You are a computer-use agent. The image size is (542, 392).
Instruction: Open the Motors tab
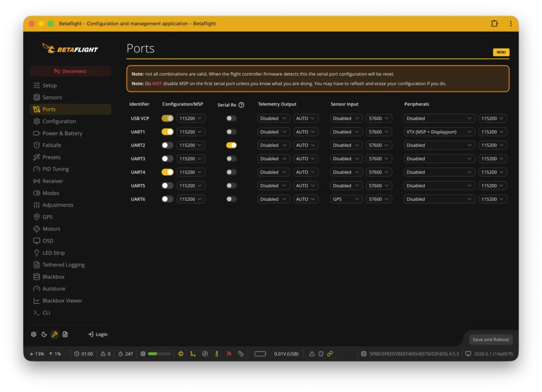(x=70, y=229)
